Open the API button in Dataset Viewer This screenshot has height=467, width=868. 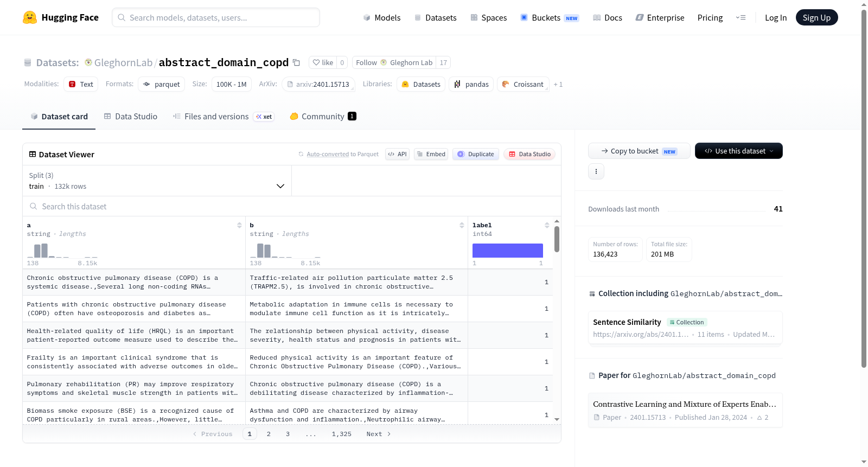pyautogui.click(x=397, y=154)
